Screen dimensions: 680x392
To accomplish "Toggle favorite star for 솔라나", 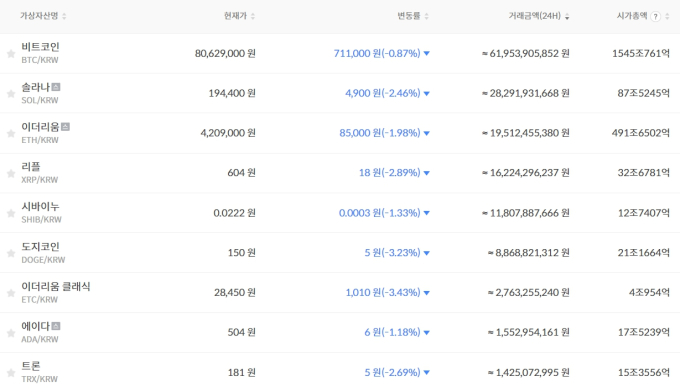I will [11, 94].
